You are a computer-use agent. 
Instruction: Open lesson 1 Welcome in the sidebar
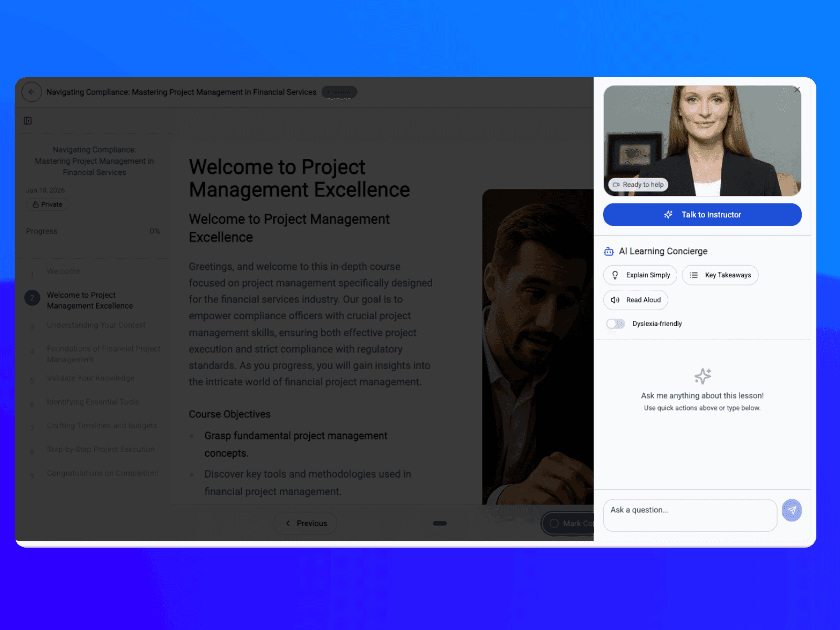tap(64, 271)
